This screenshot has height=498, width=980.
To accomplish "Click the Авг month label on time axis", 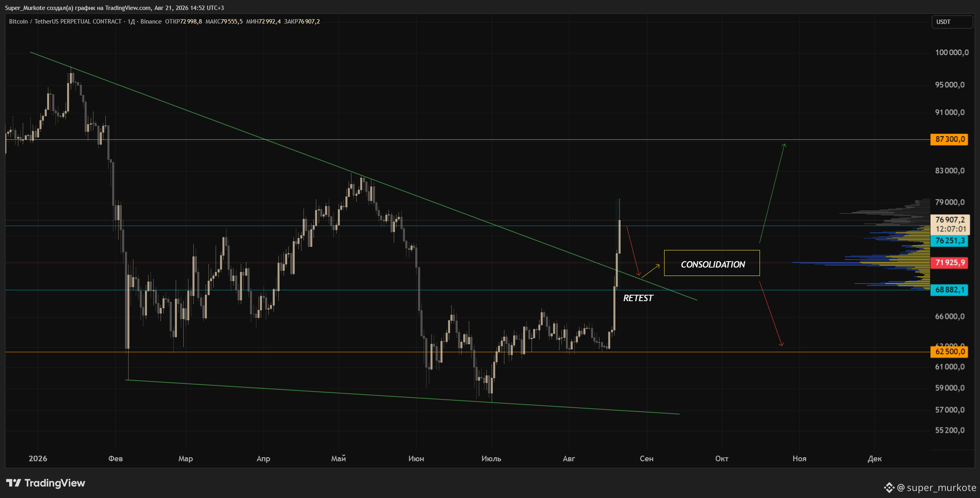I will click(569, 459).
